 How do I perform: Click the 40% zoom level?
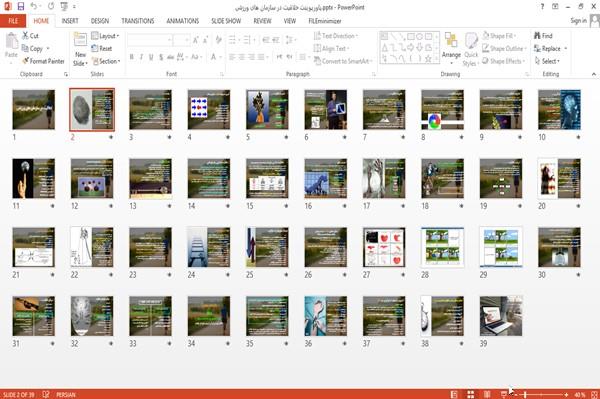[x=579, y=394]
